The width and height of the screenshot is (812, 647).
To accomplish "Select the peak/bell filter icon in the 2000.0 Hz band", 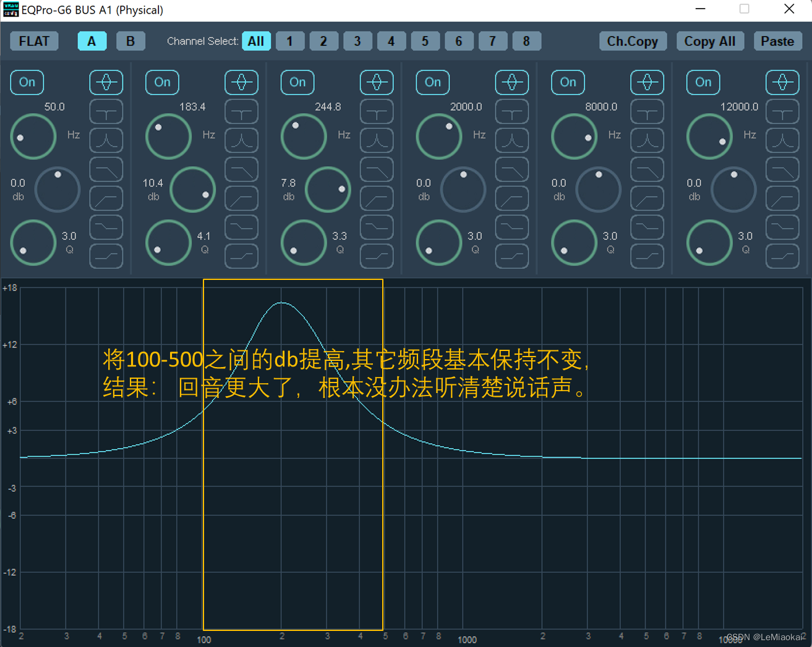I will (x=512, y=82).
